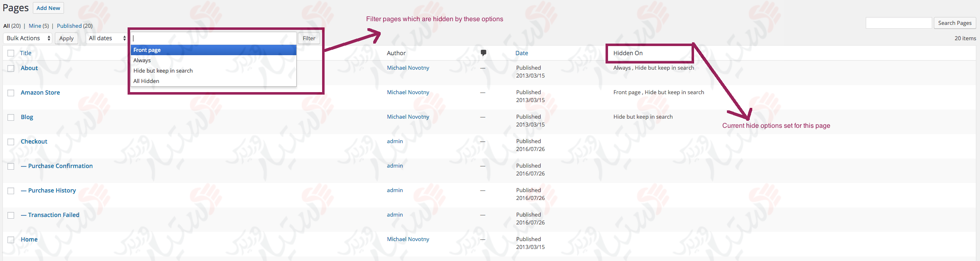
Task: Open the Purchase Confirmation page
Action: click(x=60, y=166)
